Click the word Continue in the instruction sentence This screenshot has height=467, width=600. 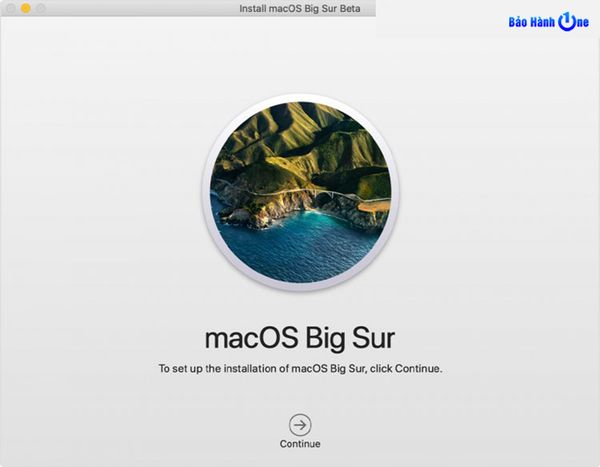[417, 369]
